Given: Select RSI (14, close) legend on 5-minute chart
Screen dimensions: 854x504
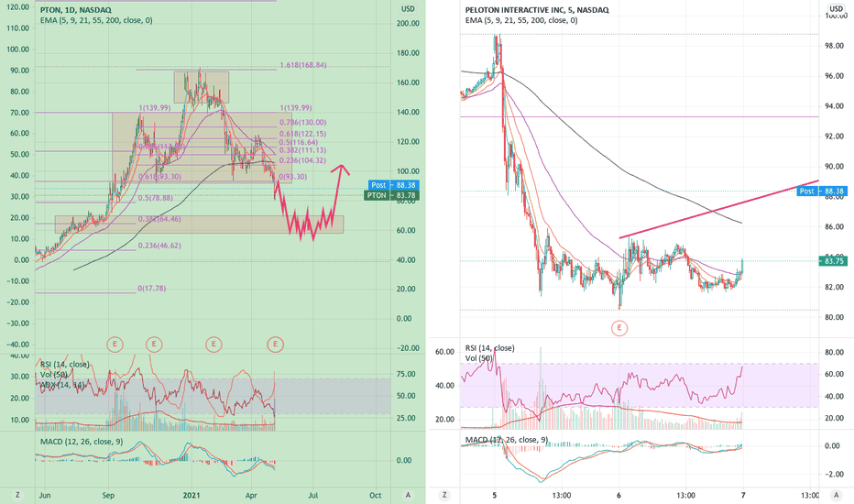Looking at the screenshot, I should coord(489,347).
